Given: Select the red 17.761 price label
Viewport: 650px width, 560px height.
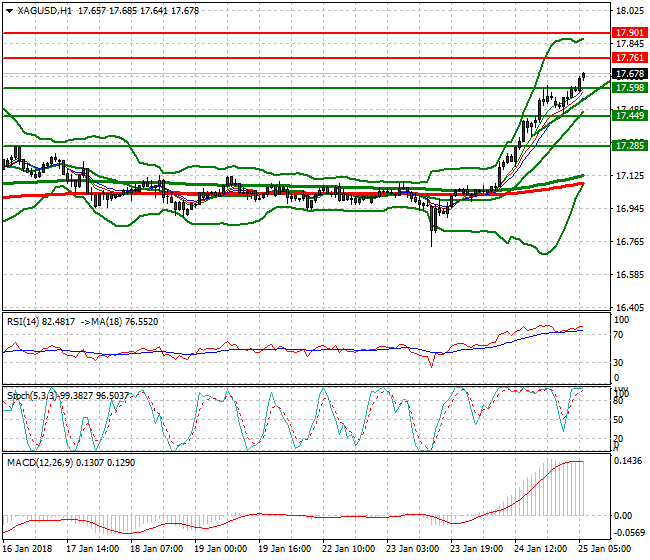Looking at the screenshot, I should 629,58.
